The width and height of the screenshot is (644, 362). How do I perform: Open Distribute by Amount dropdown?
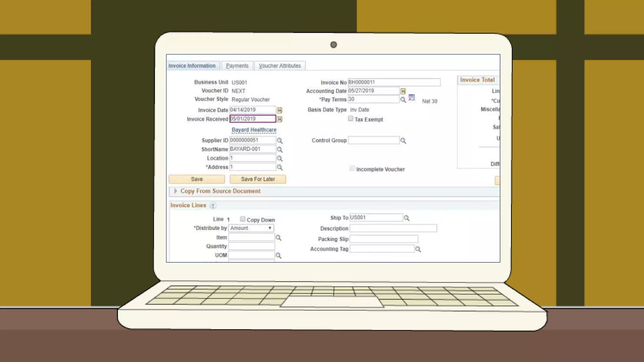[251, 228]
